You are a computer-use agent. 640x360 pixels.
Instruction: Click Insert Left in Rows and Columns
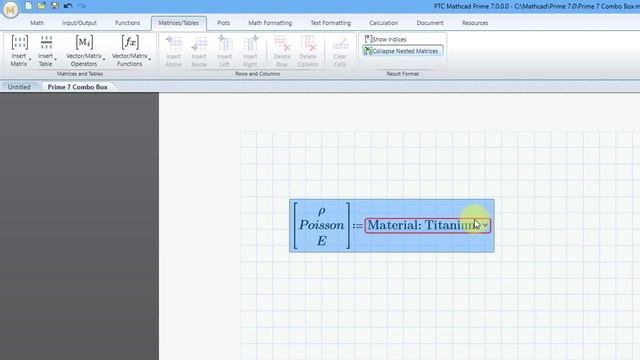(224, 51)
